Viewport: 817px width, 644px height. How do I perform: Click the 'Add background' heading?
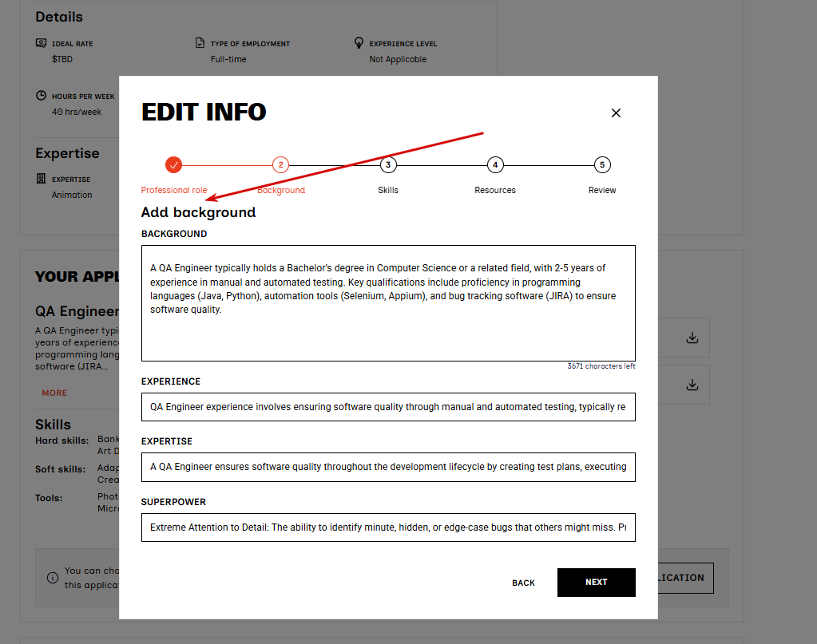199,212
